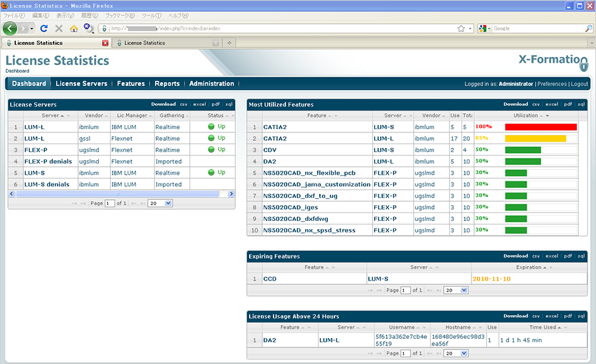Click the '1 d 1 h 45 min' time used cell
This screenshot has height=364, width=596.
[x=521, y=340]
